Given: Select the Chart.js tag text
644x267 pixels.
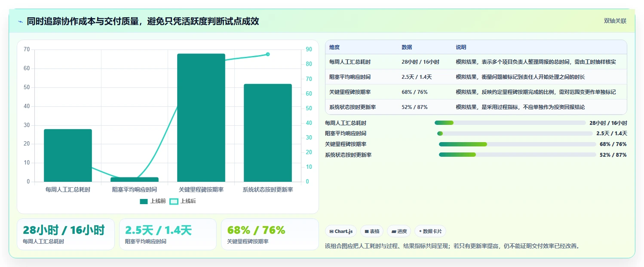Looking at the screenshot, I should coord(343,231).
